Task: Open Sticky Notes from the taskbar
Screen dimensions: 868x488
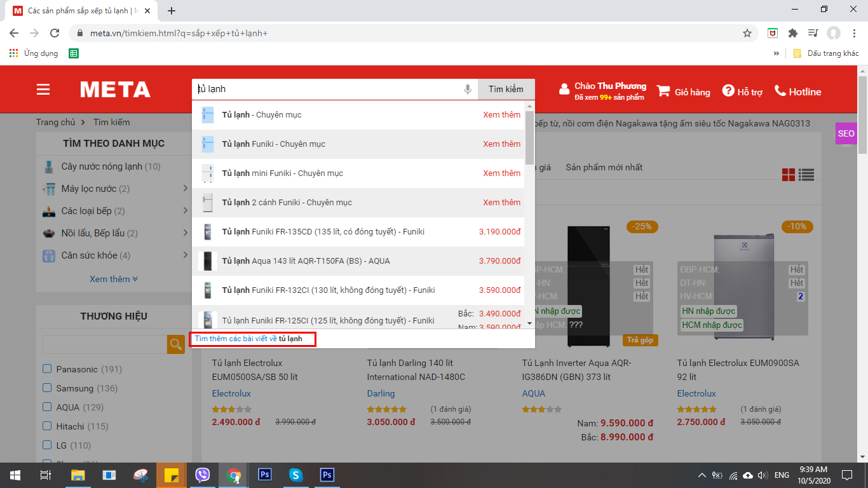Action: point(171,475)
